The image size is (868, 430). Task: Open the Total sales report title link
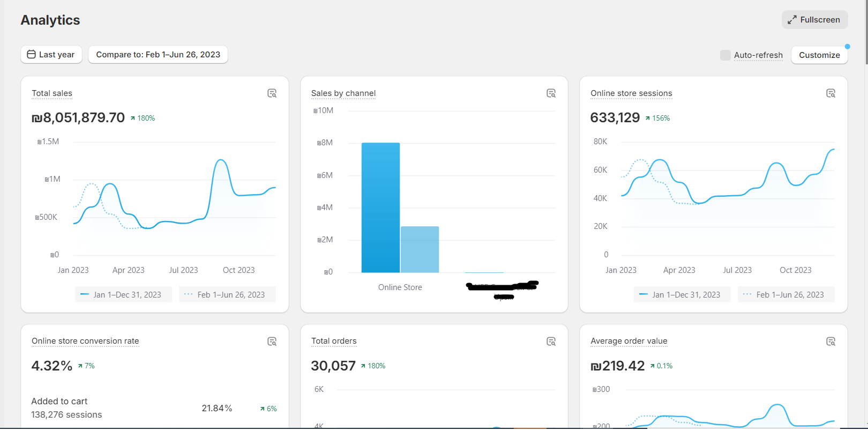[x=52, y=93]
